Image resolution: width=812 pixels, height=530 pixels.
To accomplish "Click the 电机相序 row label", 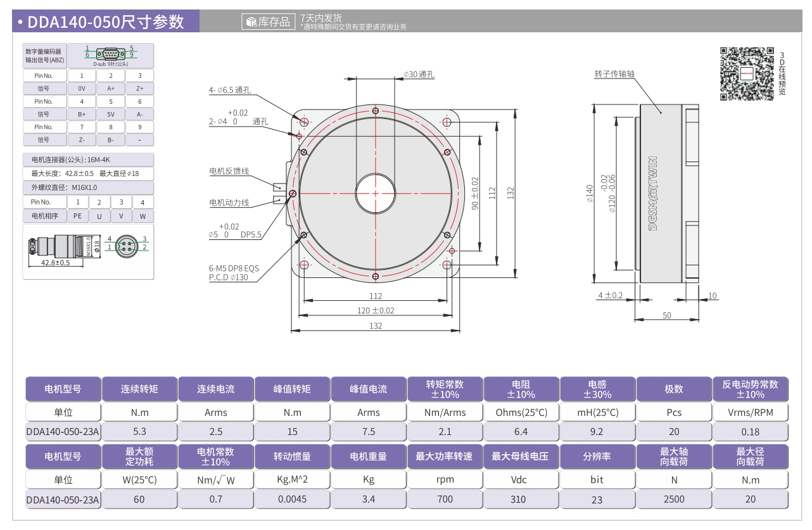I will (x=44, y=216).
